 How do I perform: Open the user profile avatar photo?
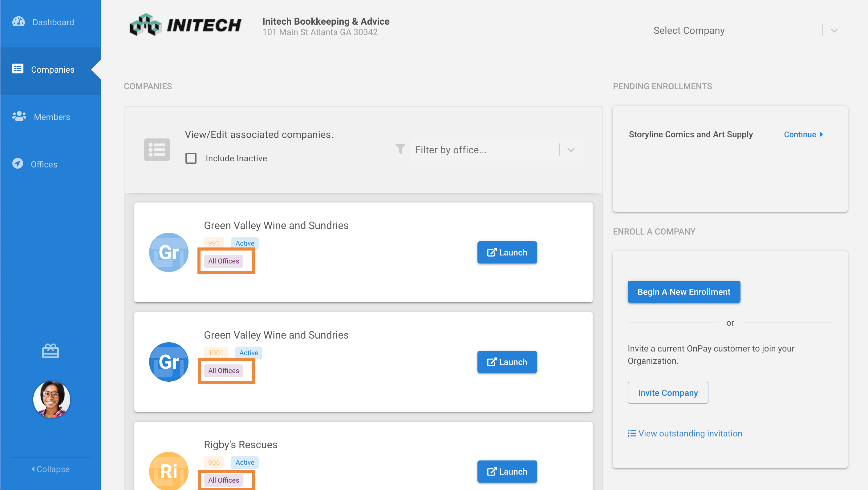(51, 400)
